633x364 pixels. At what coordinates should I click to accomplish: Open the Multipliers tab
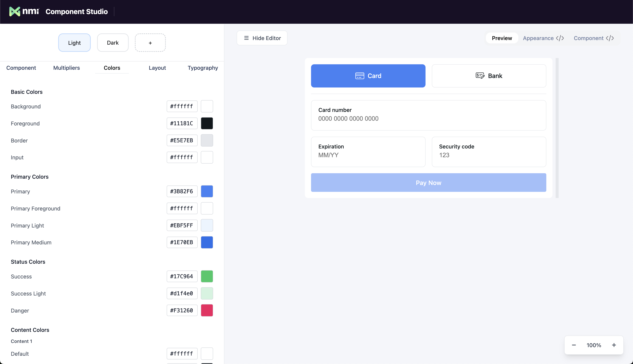pos(66,68)
